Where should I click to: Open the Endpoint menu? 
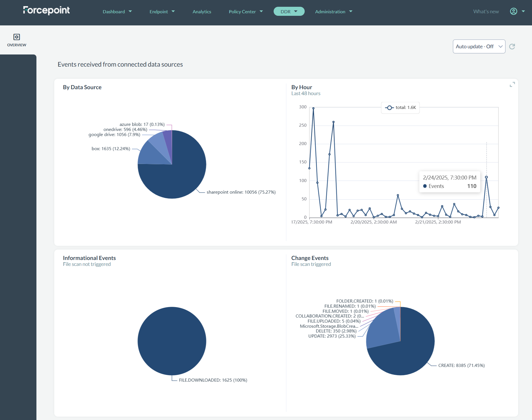coord(162,12)
